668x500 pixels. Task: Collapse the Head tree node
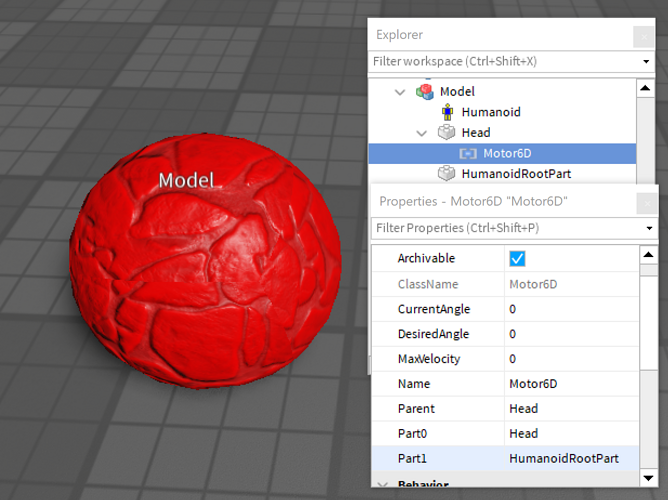[421, 133]
